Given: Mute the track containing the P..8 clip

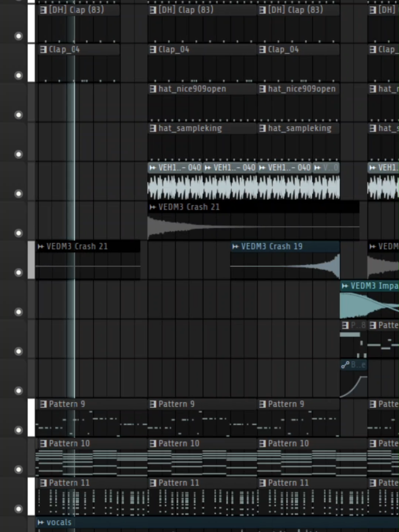Looking at the screenshot, I should click(18, 351).
